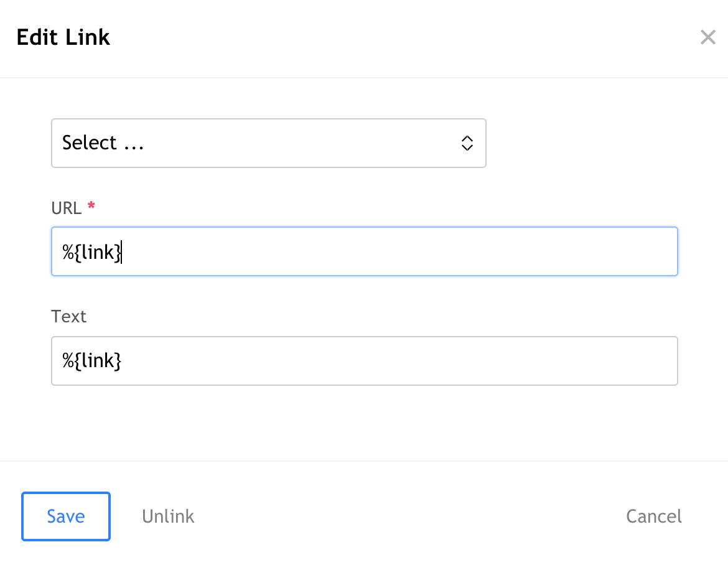Screen dimensions: 728x565
Task: Click empty area below the Text field
Action: (364, 423)
